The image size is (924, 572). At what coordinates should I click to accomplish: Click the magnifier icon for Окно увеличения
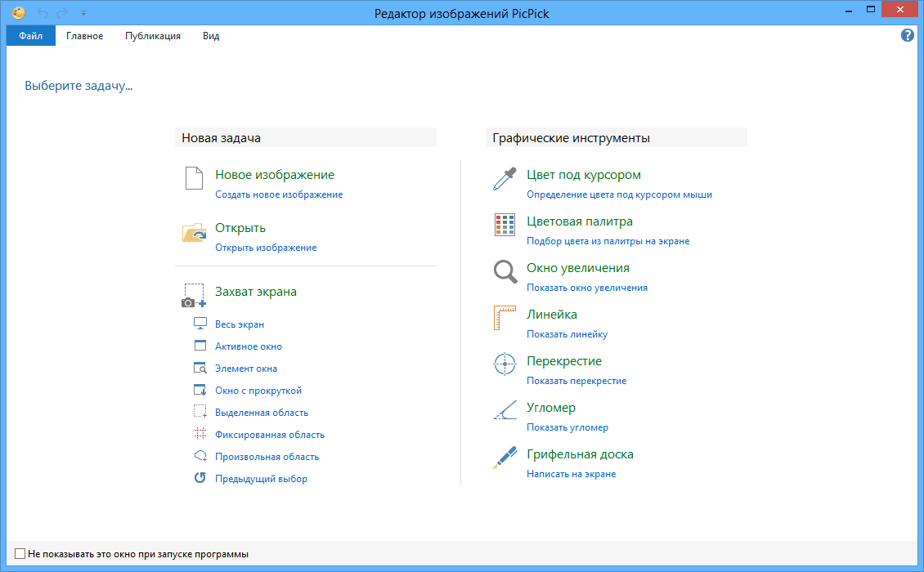point(505,271)
